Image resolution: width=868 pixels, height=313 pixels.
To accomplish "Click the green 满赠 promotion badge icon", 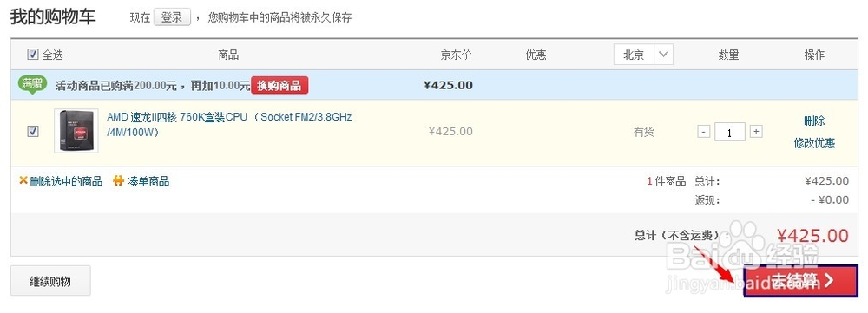I will (x=33, y=85).
